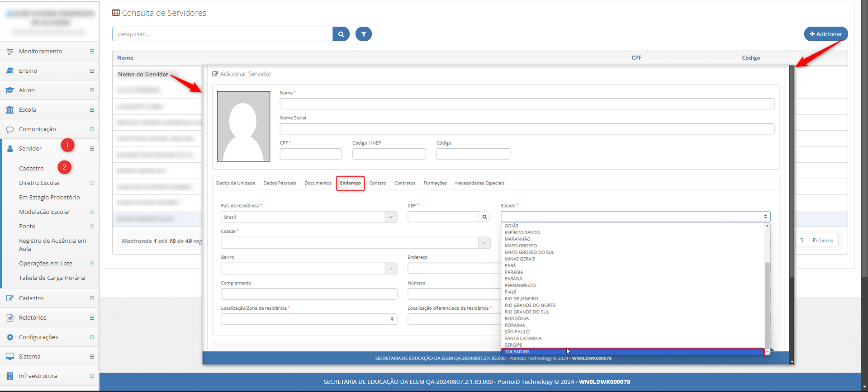Open the filter funnel button
The width and height of the screenshot is (868, 392).
pyautogui.click(x=364, y=34)
